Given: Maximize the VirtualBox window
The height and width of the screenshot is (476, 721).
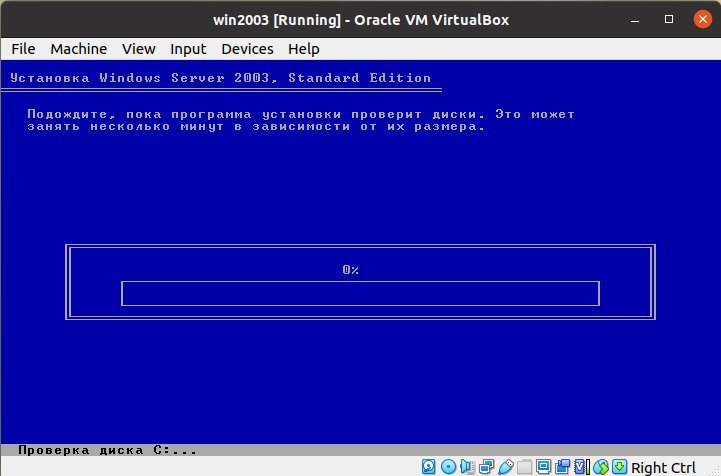Looking at the screenshot, I should 669,19.
